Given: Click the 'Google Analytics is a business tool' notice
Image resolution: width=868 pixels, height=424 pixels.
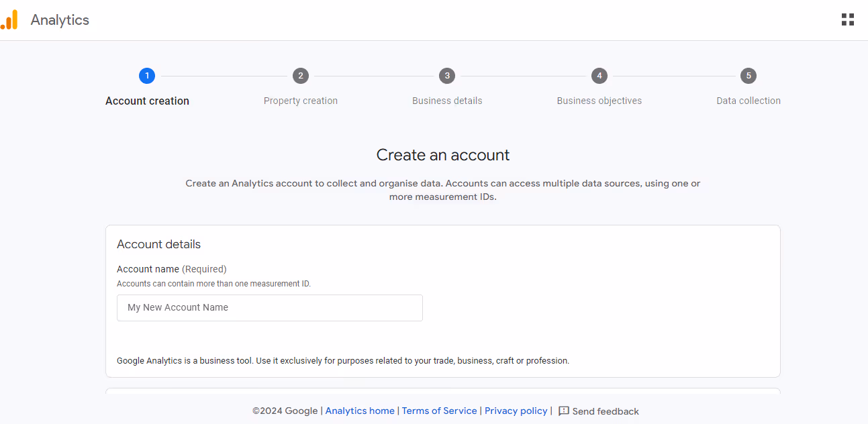Looking at the screenshot, I should 343,361.
